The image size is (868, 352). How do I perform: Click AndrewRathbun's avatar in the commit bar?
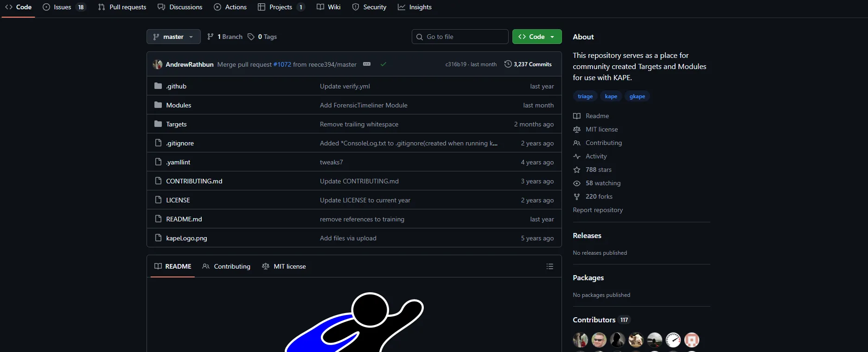coord(158,64)
